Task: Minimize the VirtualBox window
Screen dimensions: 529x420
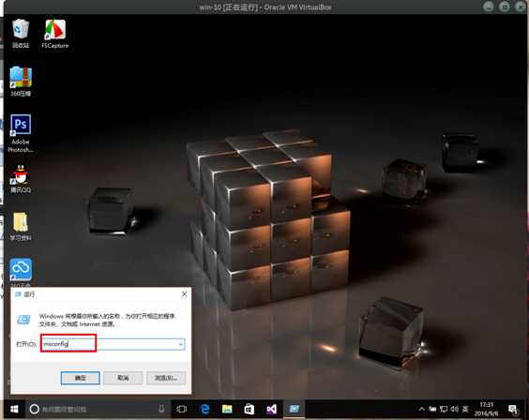Action: point(489,7)
